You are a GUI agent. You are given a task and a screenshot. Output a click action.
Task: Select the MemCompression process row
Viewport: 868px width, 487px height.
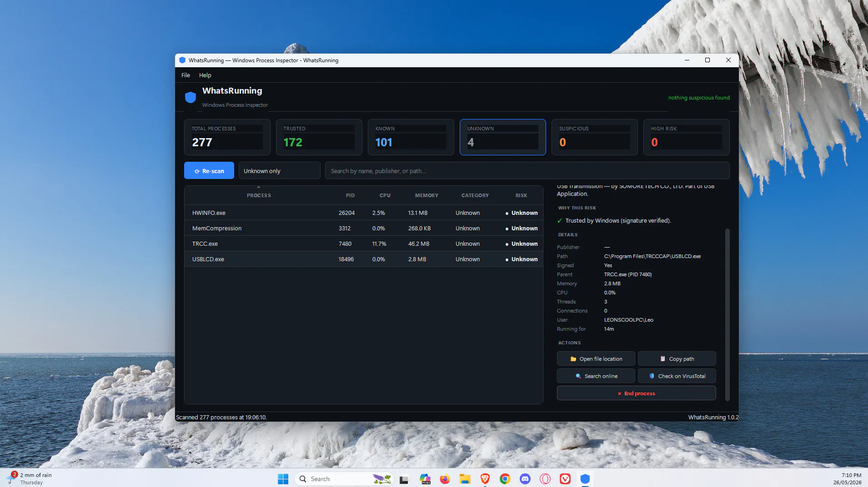coord(364,228)
